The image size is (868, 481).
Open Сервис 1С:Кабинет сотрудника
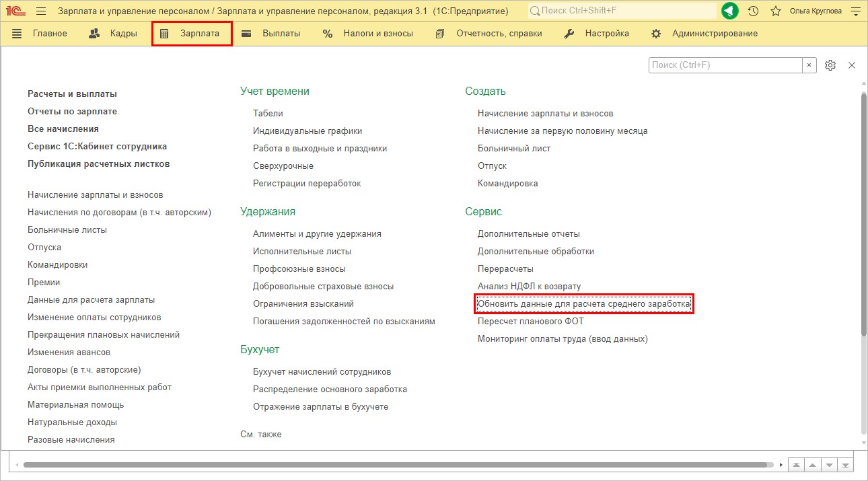(x=97, y=147)
